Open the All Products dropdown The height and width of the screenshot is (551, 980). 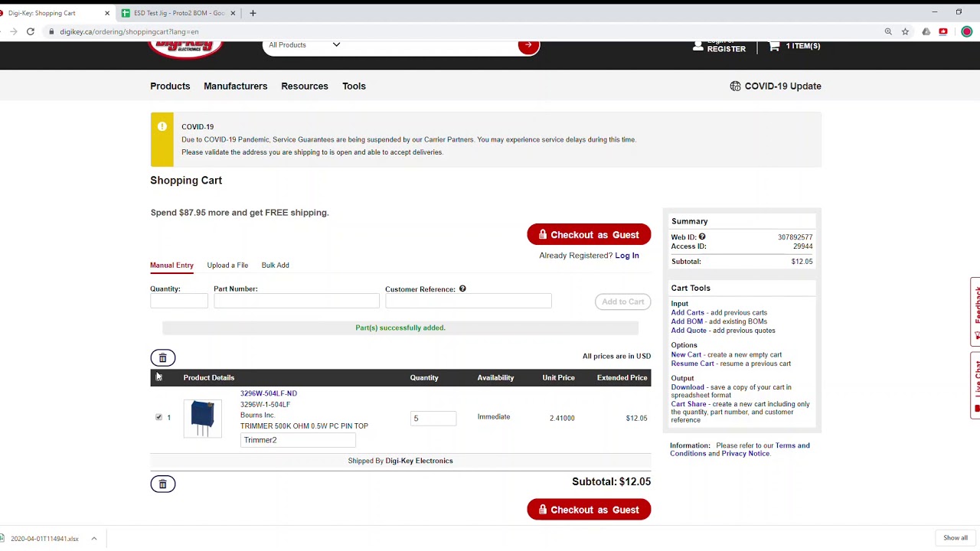click(304, 45)
